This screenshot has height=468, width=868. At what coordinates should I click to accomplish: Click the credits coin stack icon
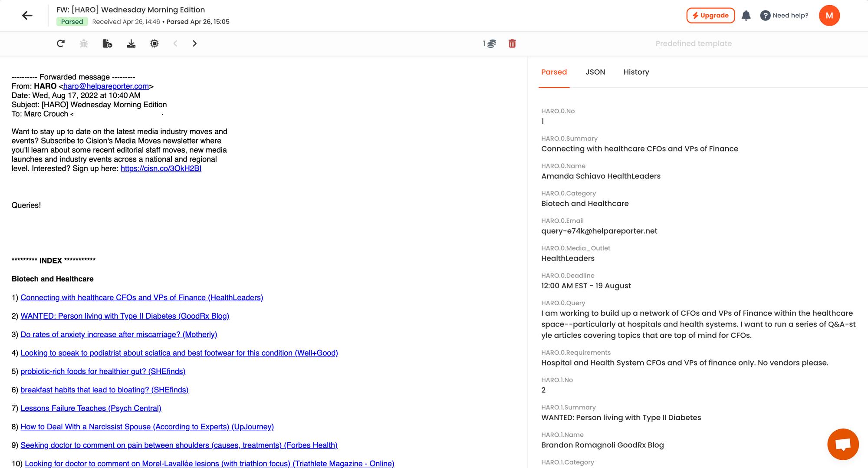tap(491, 43)
